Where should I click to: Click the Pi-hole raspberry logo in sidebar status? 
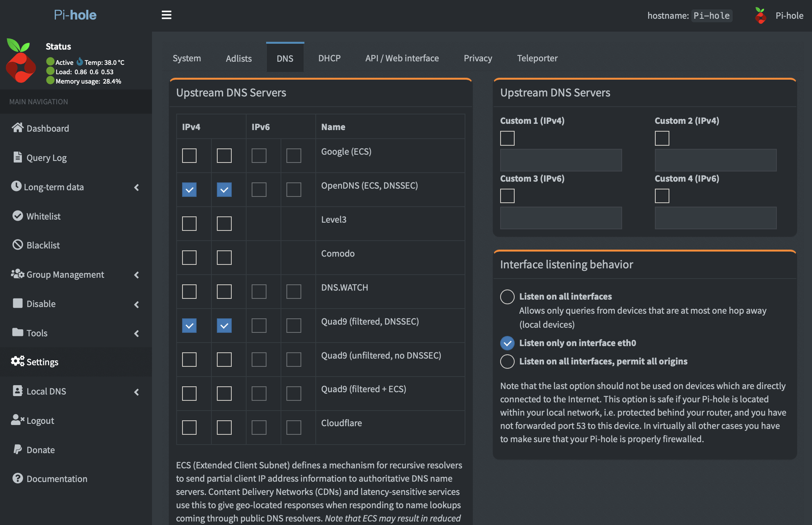point(20,61)
